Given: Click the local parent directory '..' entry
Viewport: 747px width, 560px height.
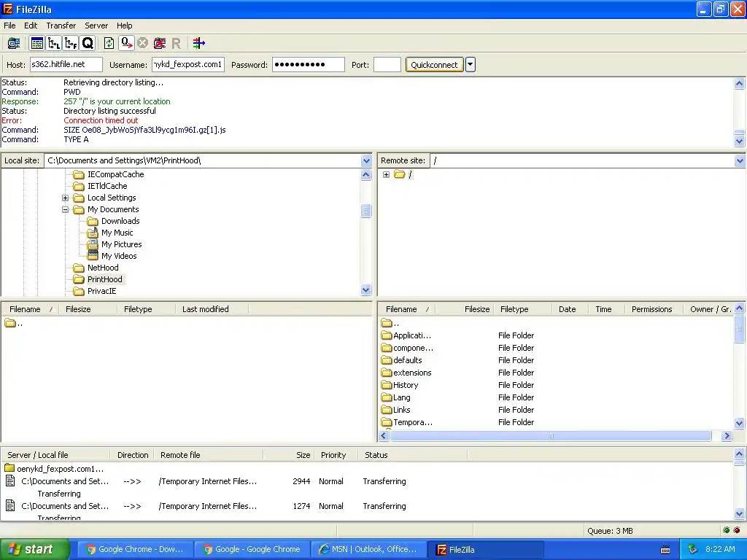Looking at the screenshot, I should point(13,323).
